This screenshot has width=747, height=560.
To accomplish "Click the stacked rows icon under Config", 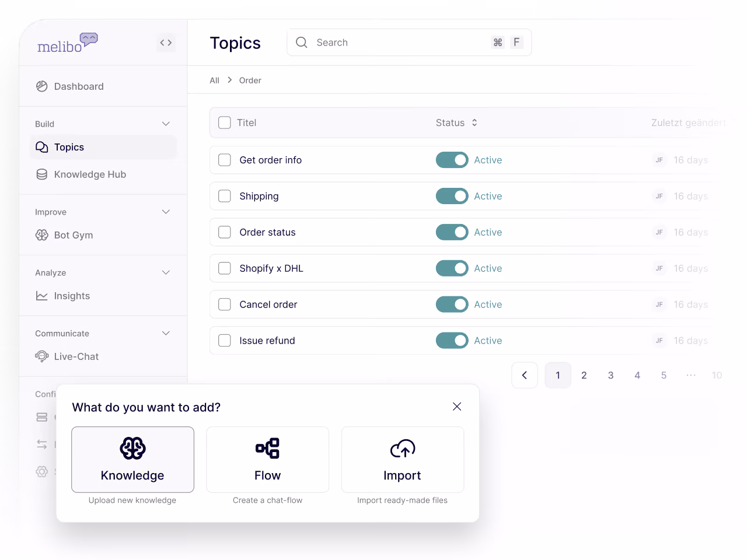I will 42,417.
